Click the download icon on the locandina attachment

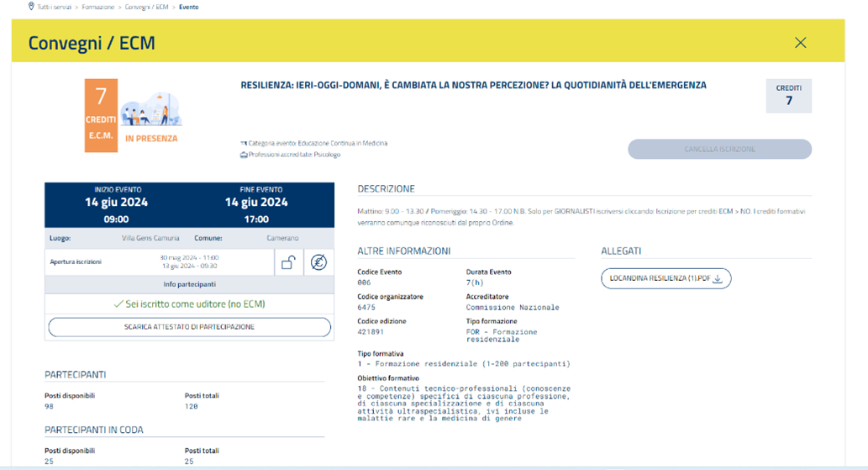[718, 279]
